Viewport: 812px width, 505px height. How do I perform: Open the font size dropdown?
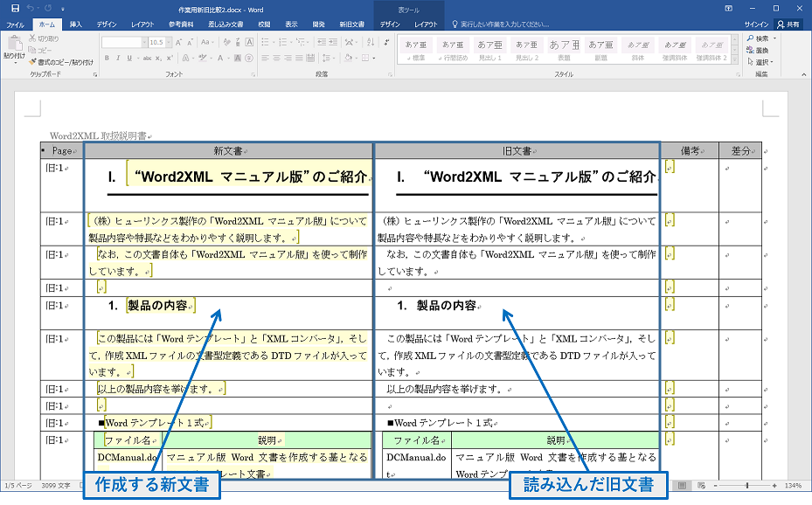point(169,43)
